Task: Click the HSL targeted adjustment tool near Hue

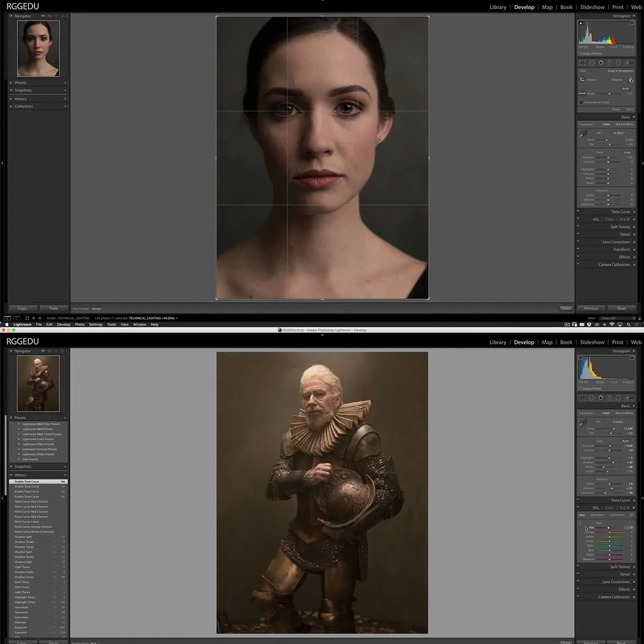Action: tap(580, 522)
